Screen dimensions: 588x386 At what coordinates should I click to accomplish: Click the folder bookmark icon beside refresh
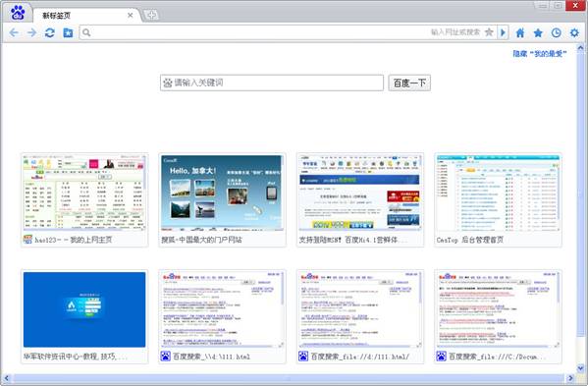click(x=68, y=32)
